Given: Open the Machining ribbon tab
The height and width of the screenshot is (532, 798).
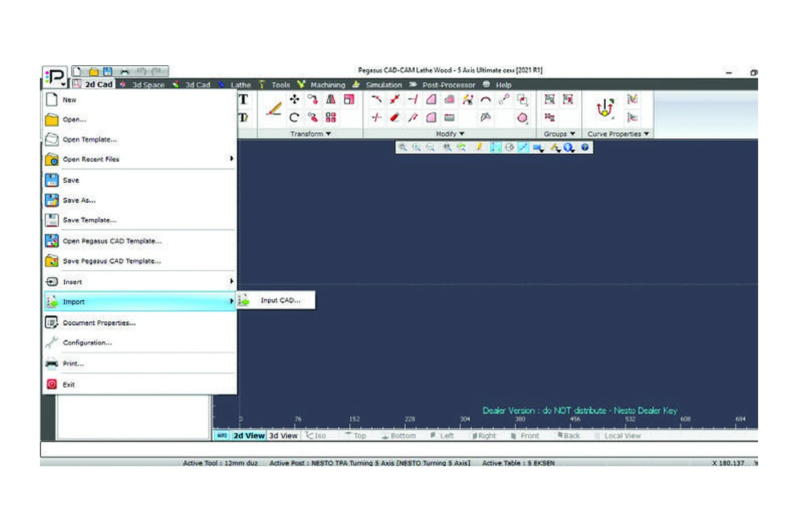Looking at the screenshot, I should click(327, 85).
